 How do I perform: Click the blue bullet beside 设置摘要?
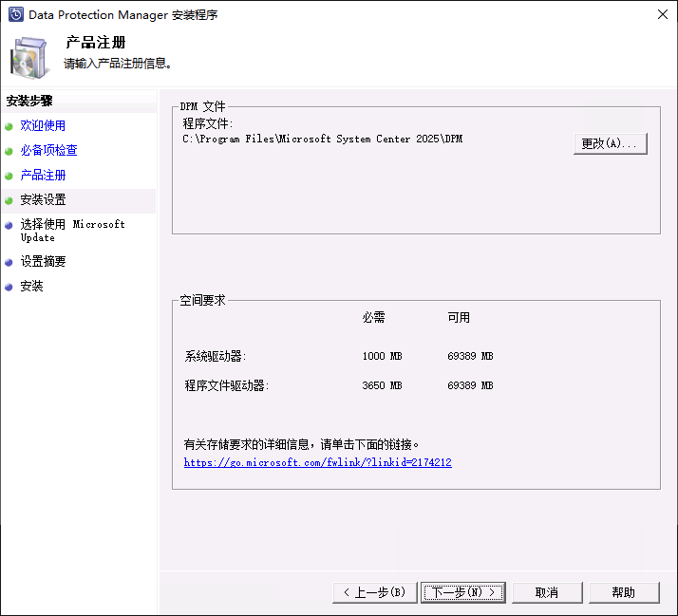[9, 262]
